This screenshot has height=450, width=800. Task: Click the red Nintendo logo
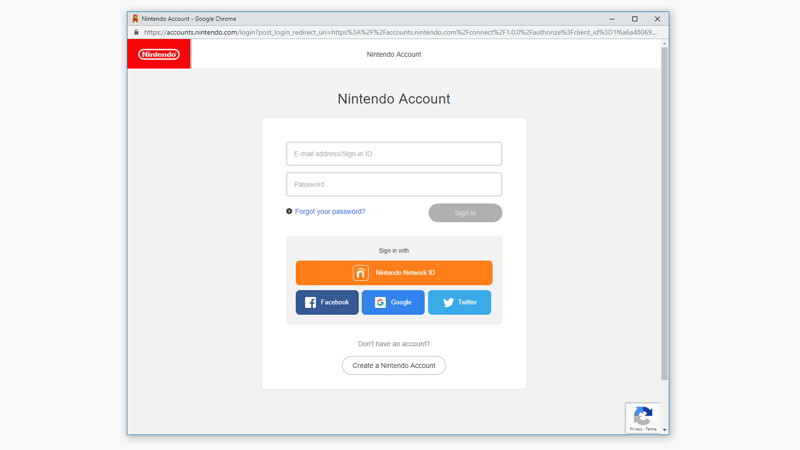pyautogui.click(x=159, y=54)
